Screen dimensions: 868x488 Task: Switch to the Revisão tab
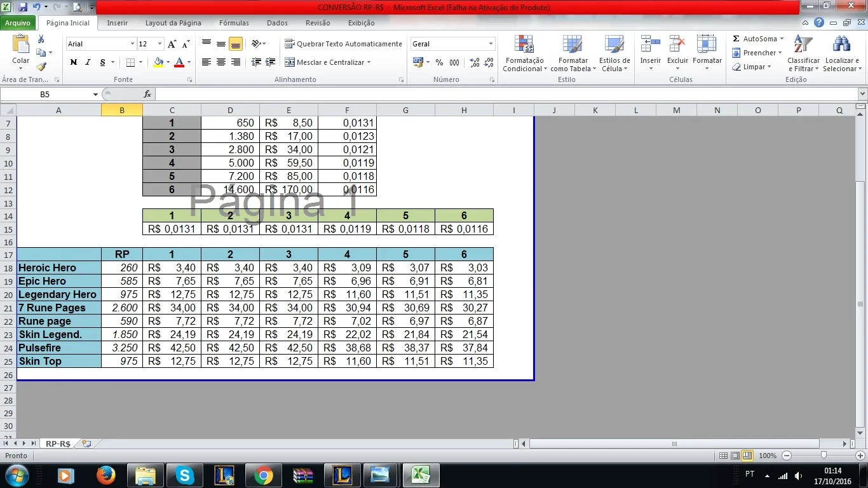coord(318,23)
